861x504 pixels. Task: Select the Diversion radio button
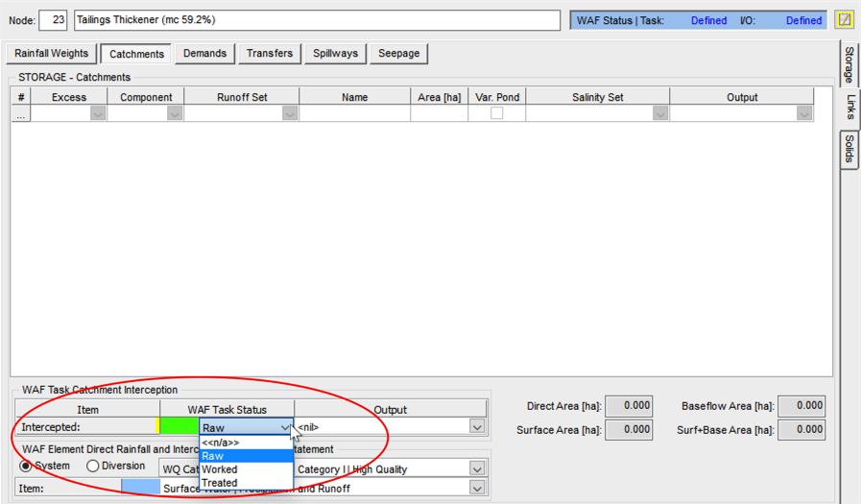(93, 467)
